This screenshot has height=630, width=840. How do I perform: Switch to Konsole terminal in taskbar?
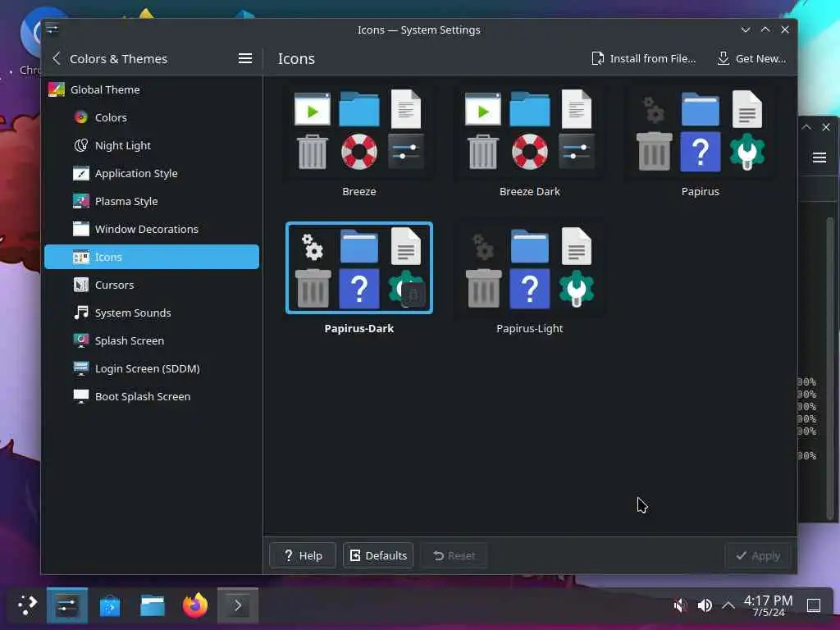238,605
